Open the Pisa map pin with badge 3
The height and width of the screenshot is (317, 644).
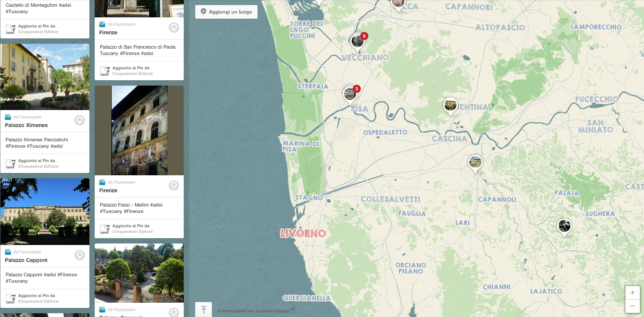pos(350,94)
